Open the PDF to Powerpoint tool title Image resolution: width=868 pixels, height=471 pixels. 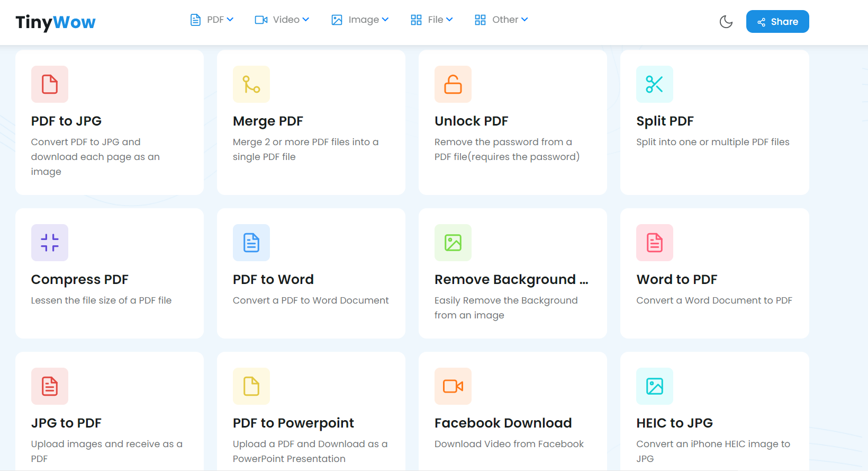(293, 423)
